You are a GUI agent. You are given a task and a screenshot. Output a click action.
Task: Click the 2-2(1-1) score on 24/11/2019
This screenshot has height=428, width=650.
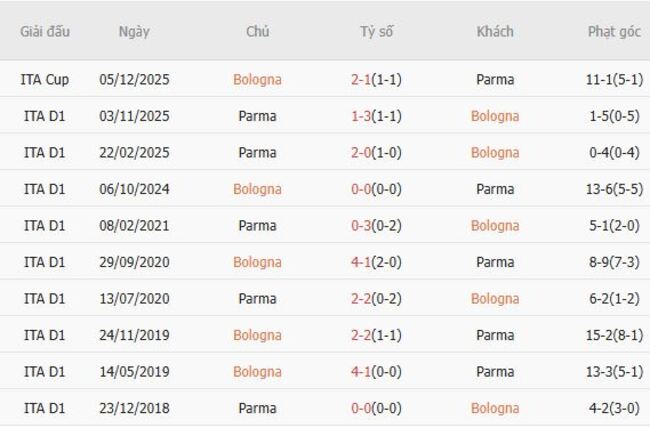(376, 335)
